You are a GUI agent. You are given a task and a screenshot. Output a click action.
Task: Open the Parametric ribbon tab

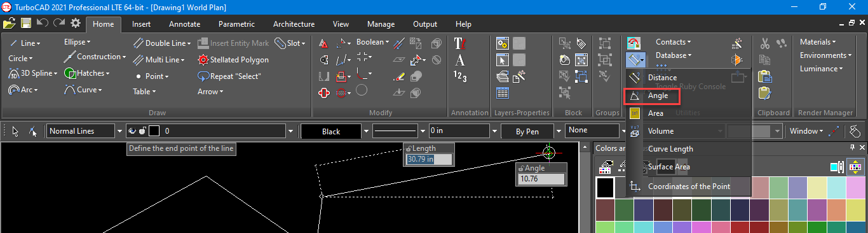point(236,24)
